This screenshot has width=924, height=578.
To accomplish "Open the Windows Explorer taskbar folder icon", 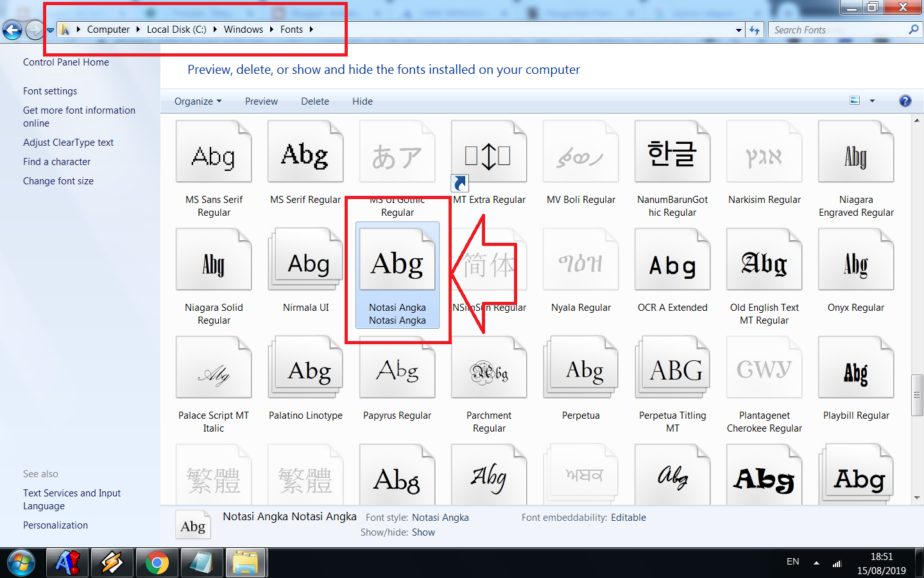I will point(245,563).
